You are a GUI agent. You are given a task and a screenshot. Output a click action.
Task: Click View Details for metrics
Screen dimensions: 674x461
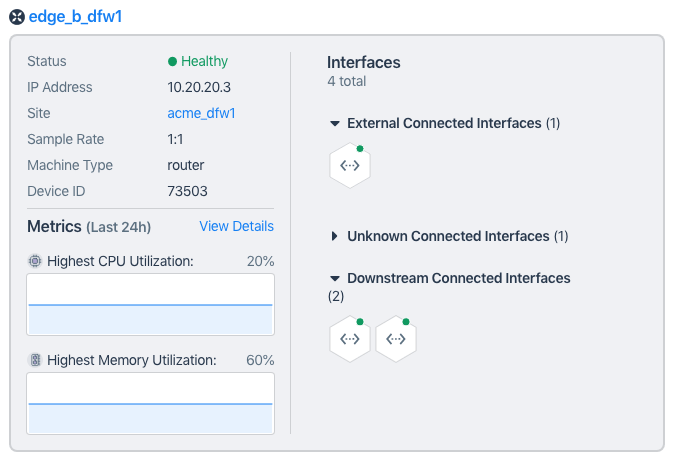pos(236,226)
